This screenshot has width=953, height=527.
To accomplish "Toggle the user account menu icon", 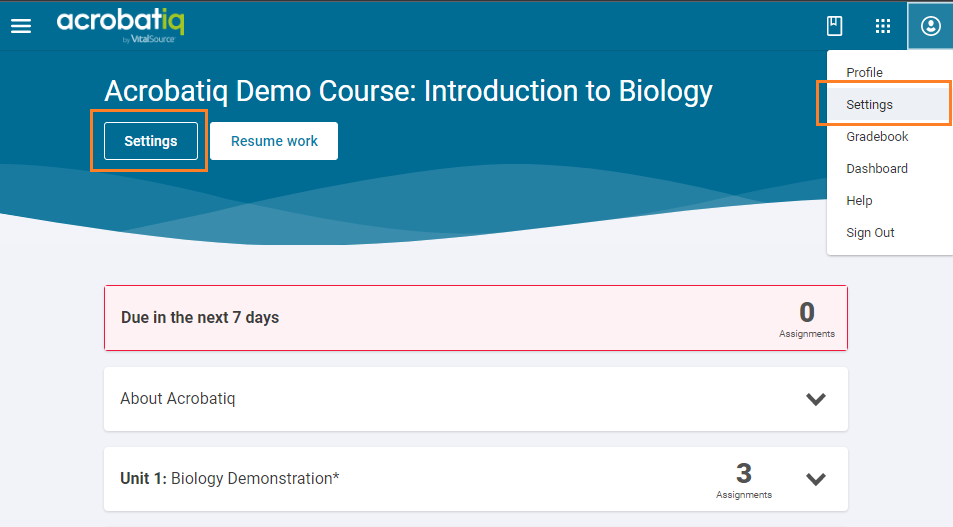I will [930, 26].
